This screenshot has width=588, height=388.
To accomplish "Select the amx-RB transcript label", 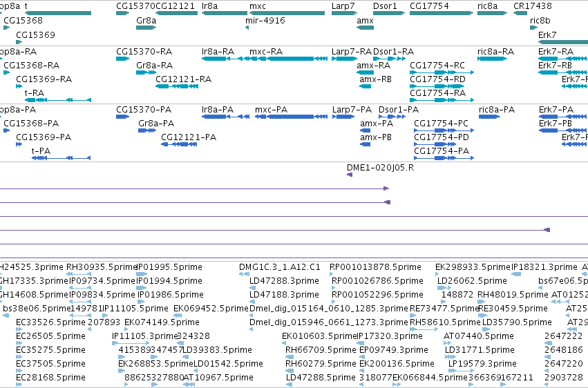I will click(x=375, y=79).
